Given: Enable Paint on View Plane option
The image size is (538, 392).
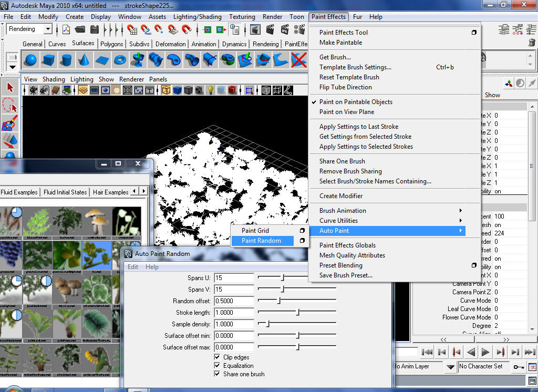Looking at the screenshot, I should tap(347, 112).
